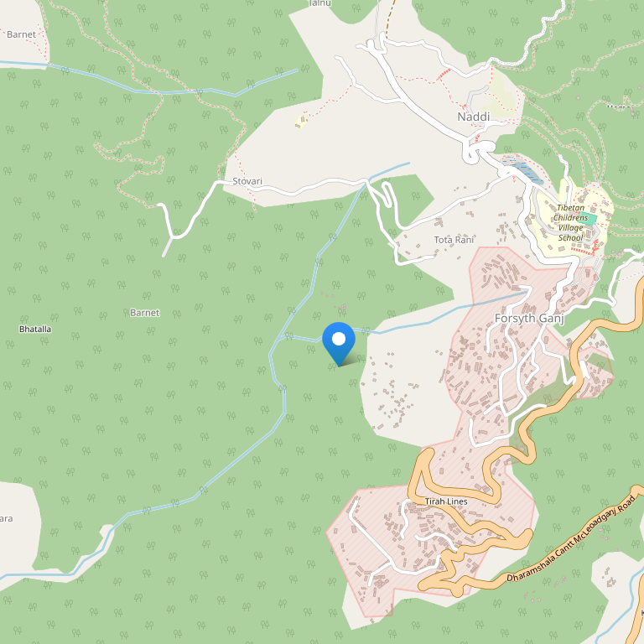Select the hairpin road bend east of Stovari
Screen dimensions: 644x644
tap(387, 193)
